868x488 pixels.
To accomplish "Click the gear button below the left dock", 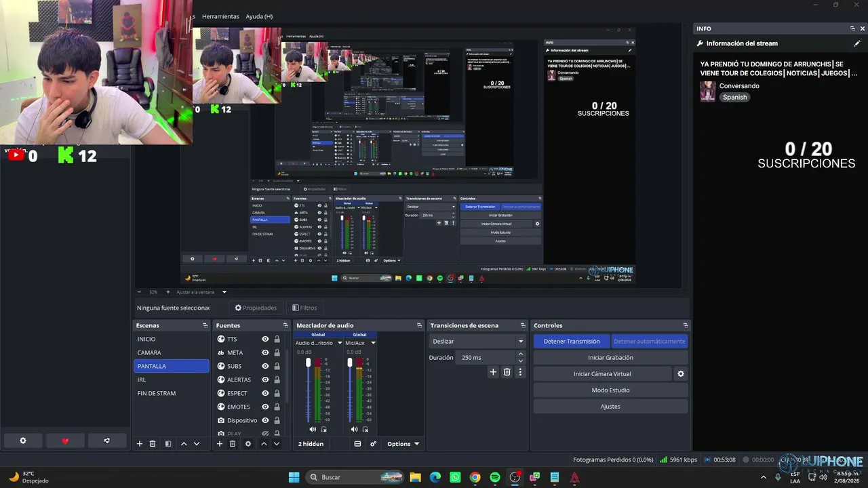I will [x=23, y=441].
